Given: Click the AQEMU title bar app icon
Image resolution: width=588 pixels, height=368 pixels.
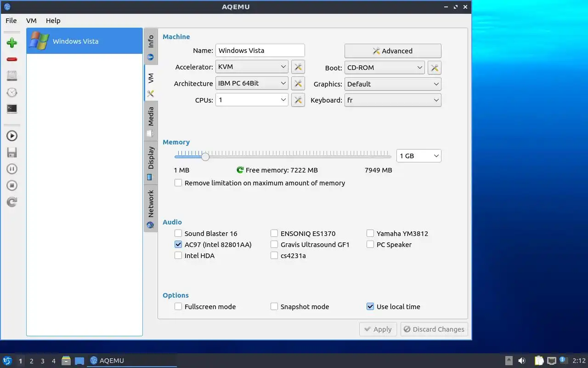Looking at the screenshot, I should pos(7,6).
